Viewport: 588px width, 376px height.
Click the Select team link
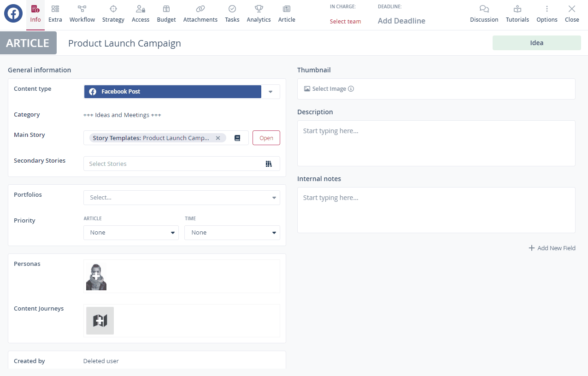coord(345,22)
